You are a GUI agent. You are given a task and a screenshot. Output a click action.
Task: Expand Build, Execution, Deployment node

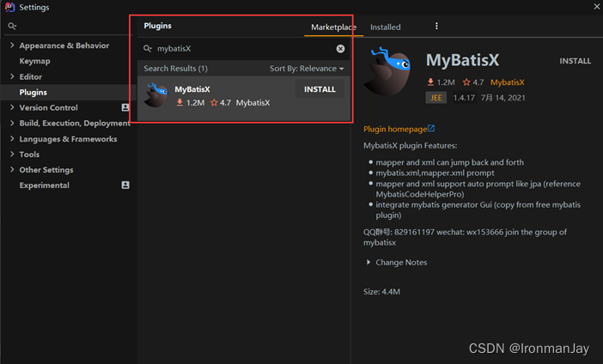(12, 123)
